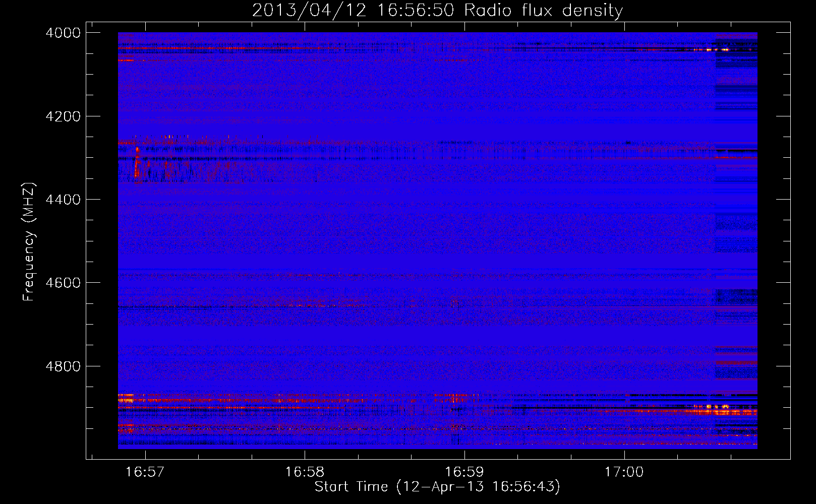Select the 4800 frequency tick label
The height and width of the screenshot is (504, 816).
(63, 366)
